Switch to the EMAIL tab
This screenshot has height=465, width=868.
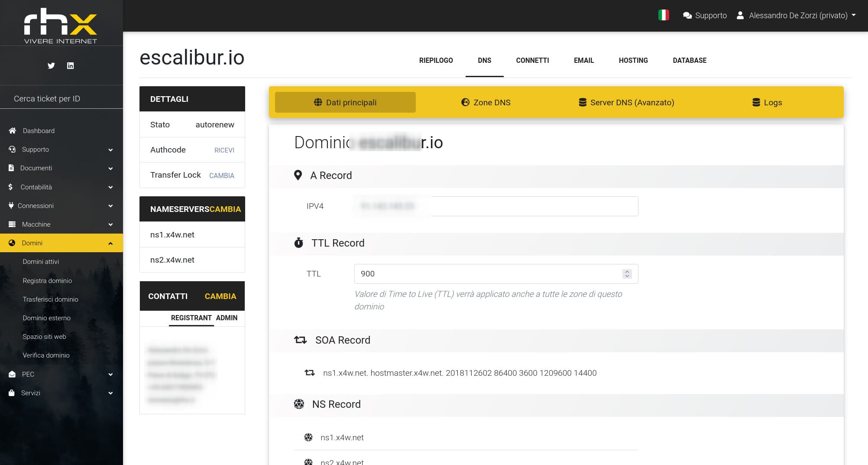point(584,60)
